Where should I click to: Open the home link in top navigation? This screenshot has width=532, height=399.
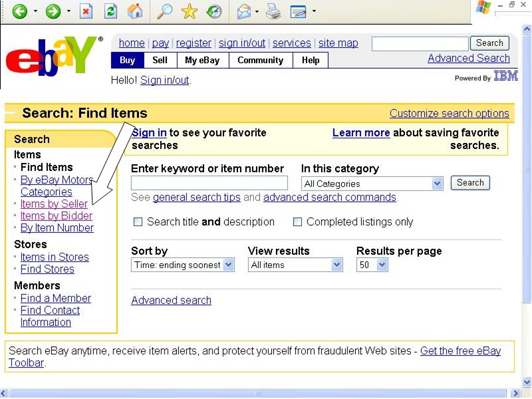pos(132,43)
